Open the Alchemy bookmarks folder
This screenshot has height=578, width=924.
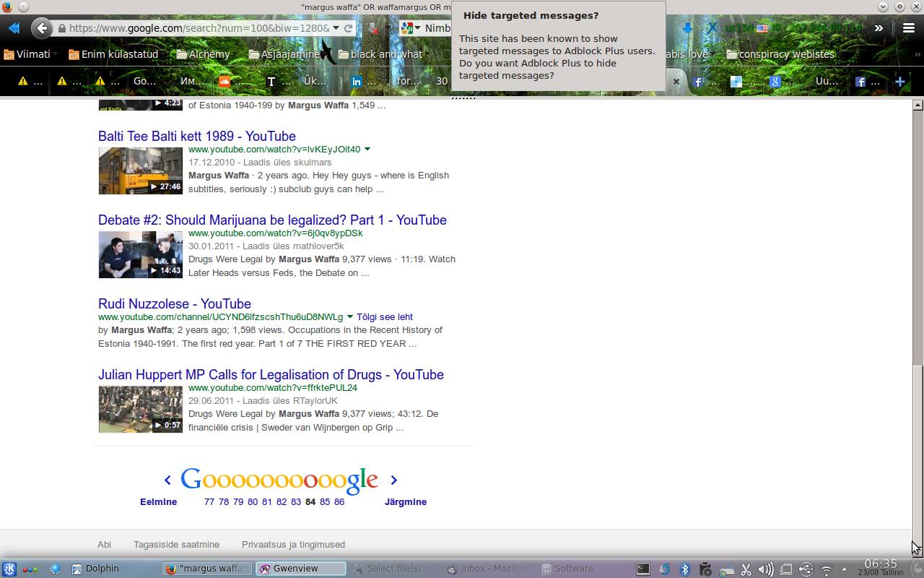[x=204, y=54]
